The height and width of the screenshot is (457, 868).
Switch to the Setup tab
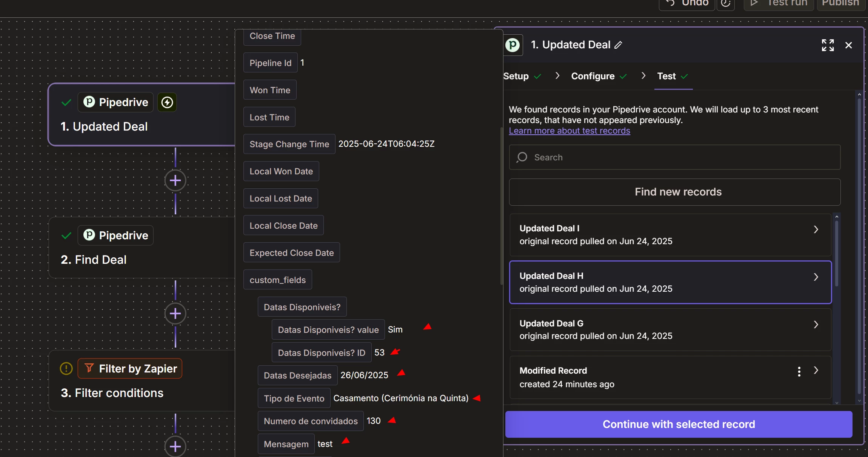pyautogui.click(x=516, y=76)
